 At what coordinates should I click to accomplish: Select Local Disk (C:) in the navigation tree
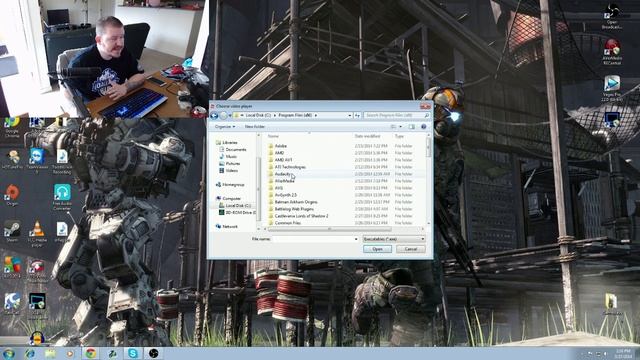click(238, 206)
